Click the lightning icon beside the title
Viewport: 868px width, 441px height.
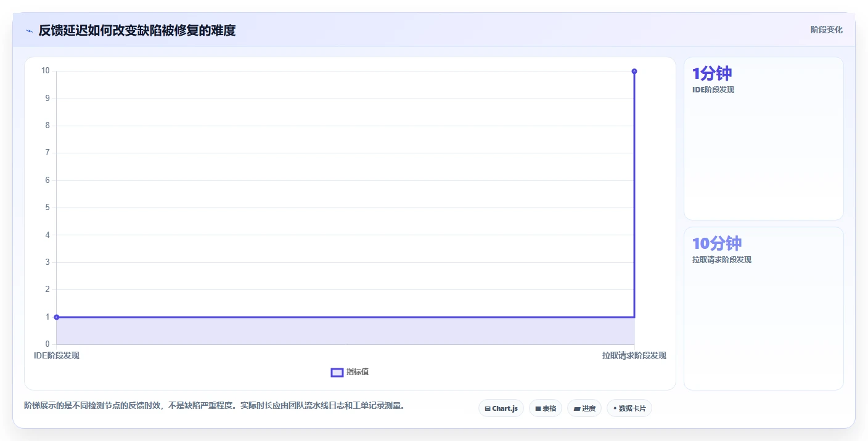click(x=29, y=30)
